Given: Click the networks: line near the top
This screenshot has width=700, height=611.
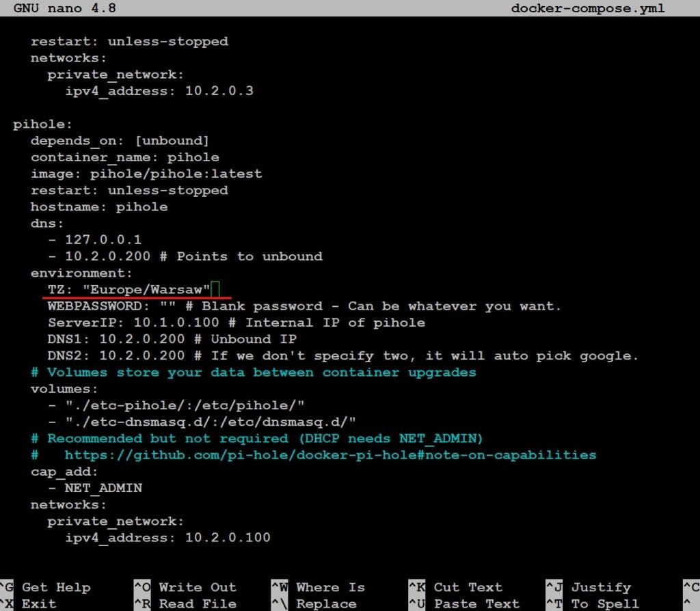Looking at the screenshot, I should [x=68, y=58].
